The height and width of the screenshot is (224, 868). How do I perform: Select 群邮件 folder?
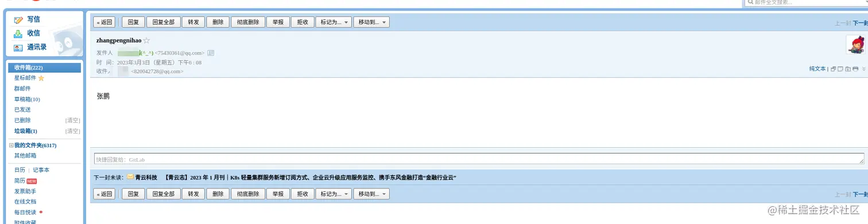coord(22,89)
